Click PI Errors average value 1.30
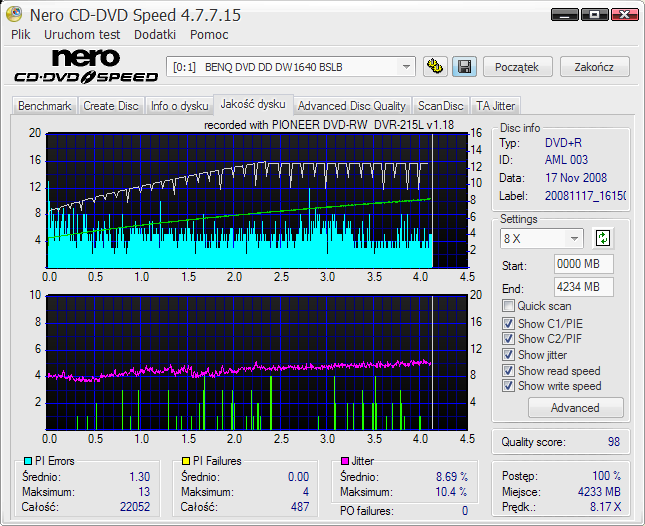The height and width of the screenshot is (526, 645). pos(139,477)
